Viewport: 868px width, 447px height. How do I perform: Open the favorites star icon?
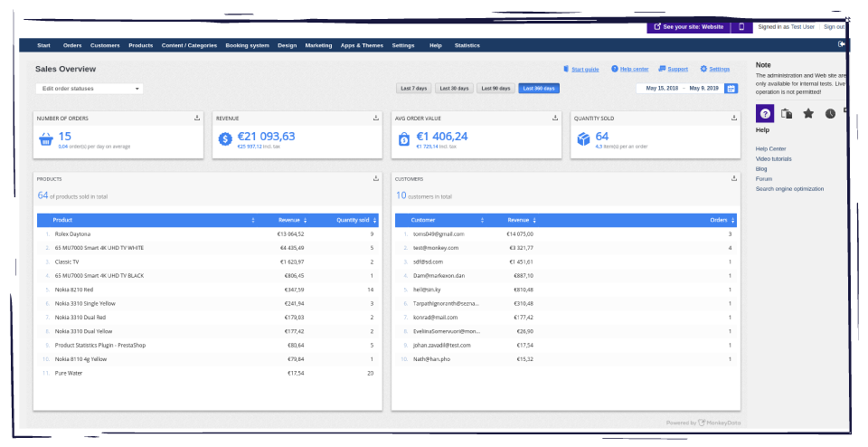click(808, 113)
